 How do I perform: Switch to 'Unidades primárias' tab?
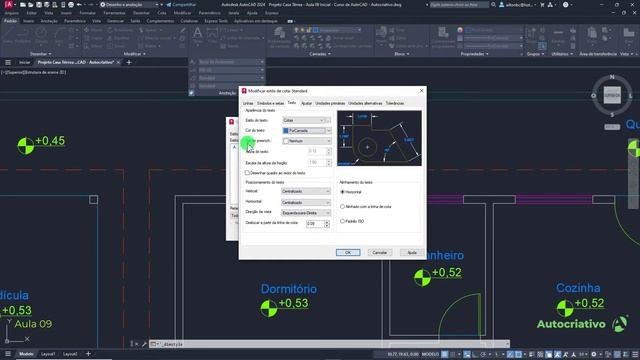[330, 103]
